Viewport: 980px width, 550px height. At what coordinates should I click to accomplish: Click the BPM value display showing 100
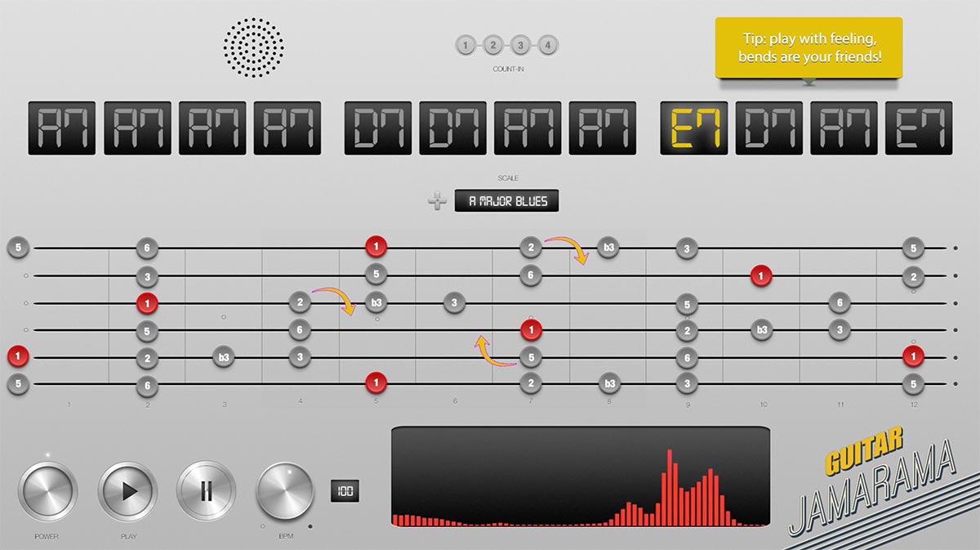[345, 491]
